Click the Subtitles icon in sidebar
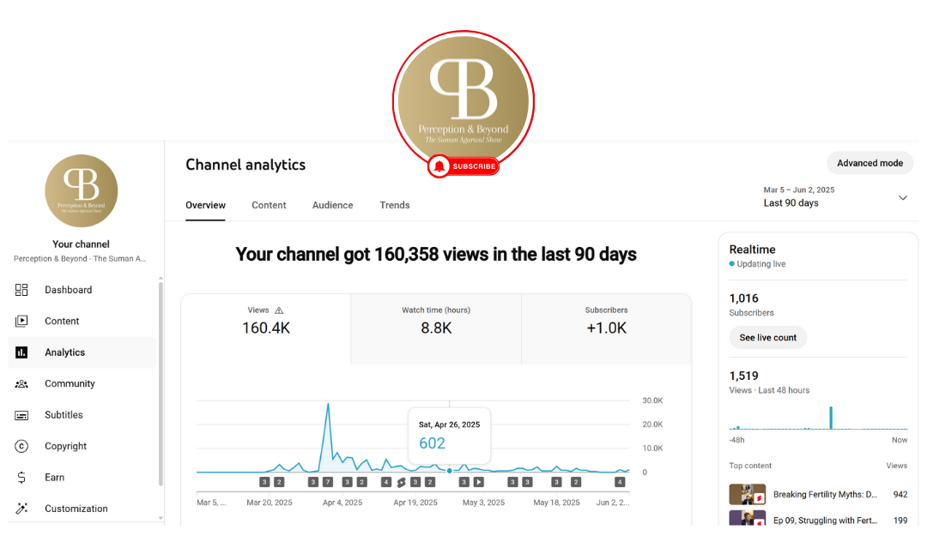Image resolution: width=927 pixels, height=560 pixels. [22, 415]
